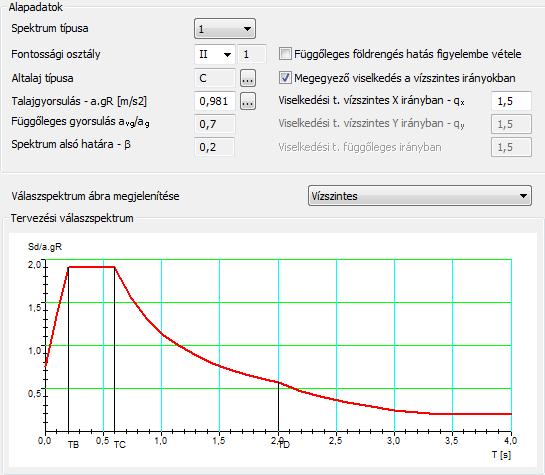Click the Tervezési válaszspektrum group title
This screenshot has width=545, height=475.
click(x=72, y=218)
